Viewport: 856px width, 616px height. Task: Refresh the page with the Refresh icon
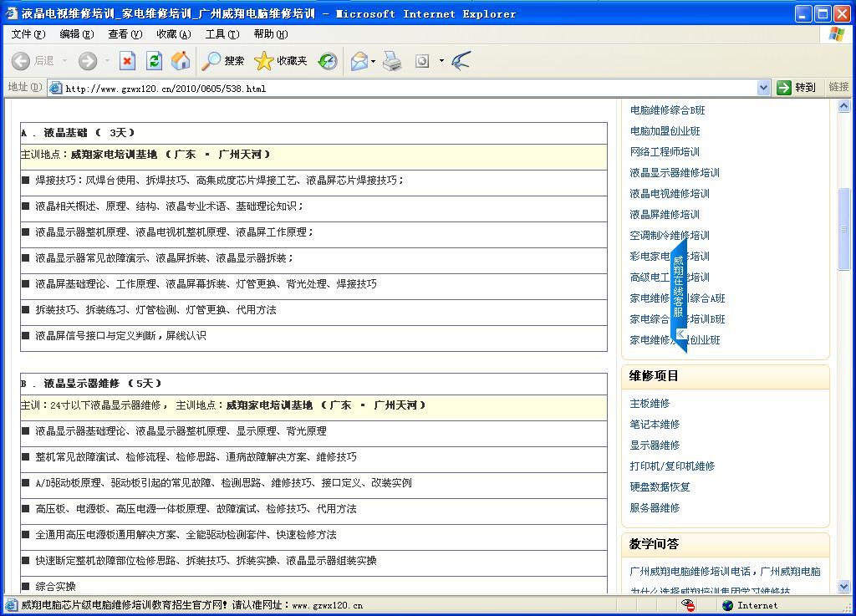[x=154, y=61]
